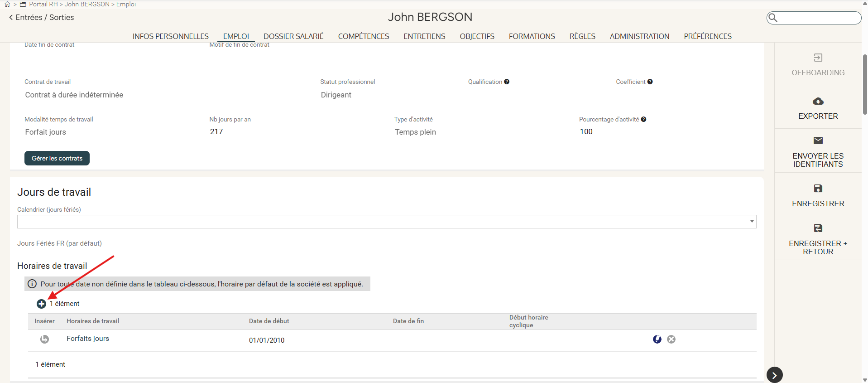The width and height of the screenshot is (868, 383).
Task: Delete the Forfaits jours schedule row
Action: coord(671,339)
